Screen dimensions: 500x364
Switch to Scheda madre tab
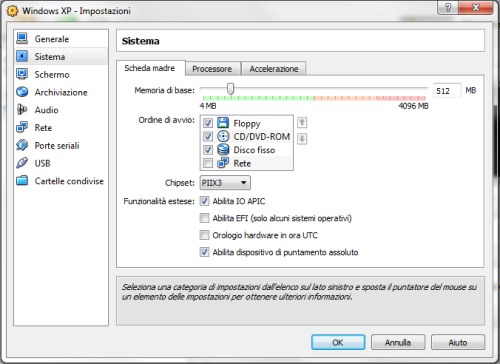click(x=151, y=68)
